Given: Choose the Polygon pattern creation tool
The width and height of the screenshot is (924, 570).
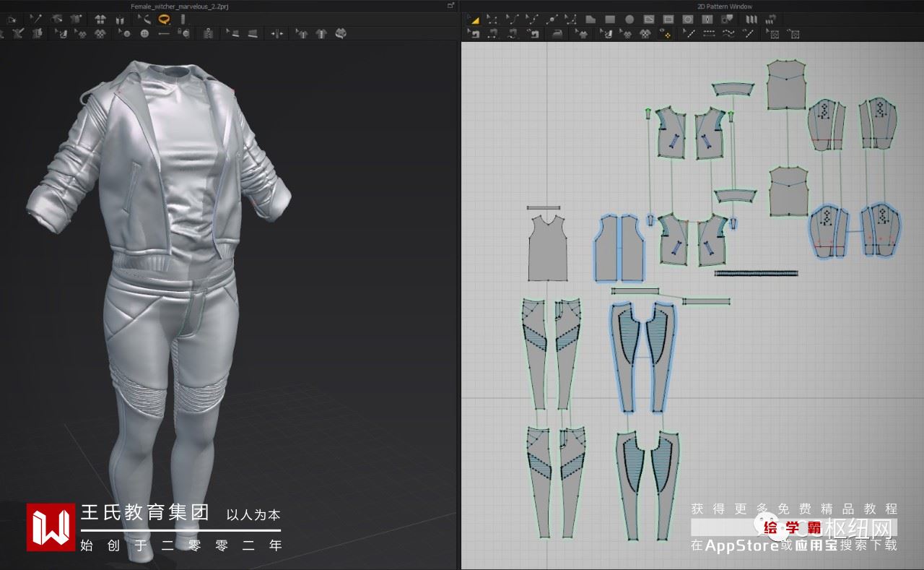Looking at the screenshot, I should coord(592,20).
